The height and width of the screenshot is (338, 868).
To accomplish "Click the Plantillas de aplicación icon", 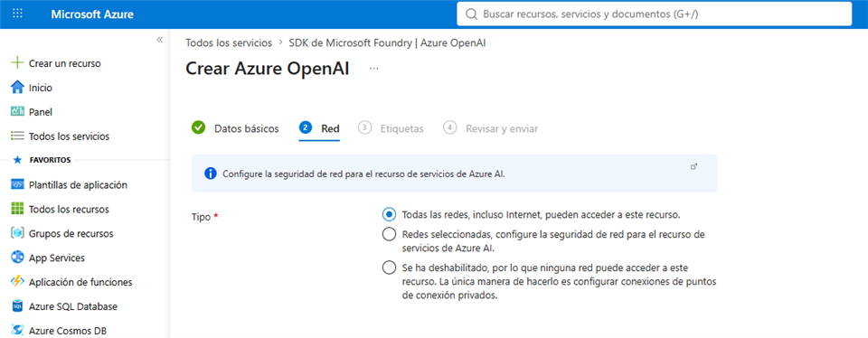I will [18, 184].
